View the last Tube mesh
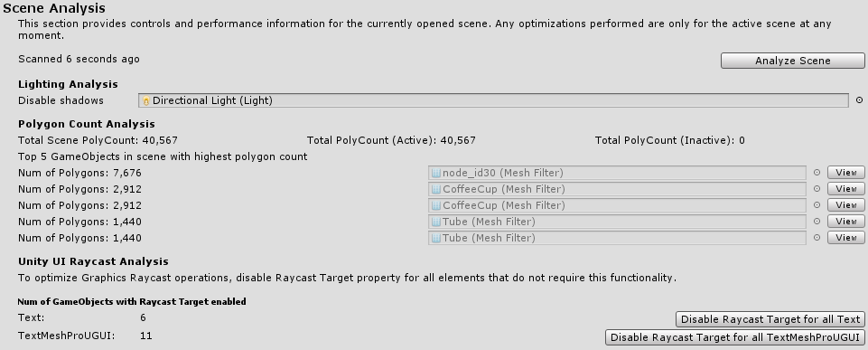 [845, 237]
